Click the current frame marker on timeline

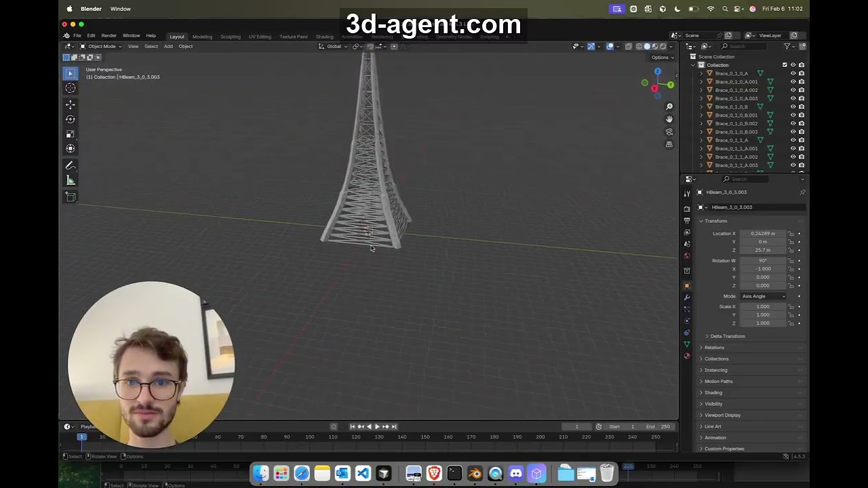click(81, 437)
